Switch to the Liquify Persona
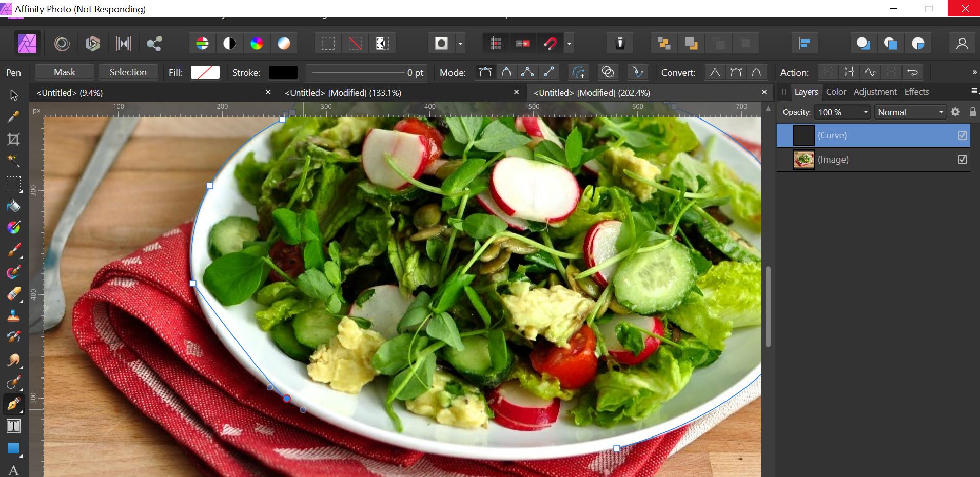980x477 pixels. [62, 44]
